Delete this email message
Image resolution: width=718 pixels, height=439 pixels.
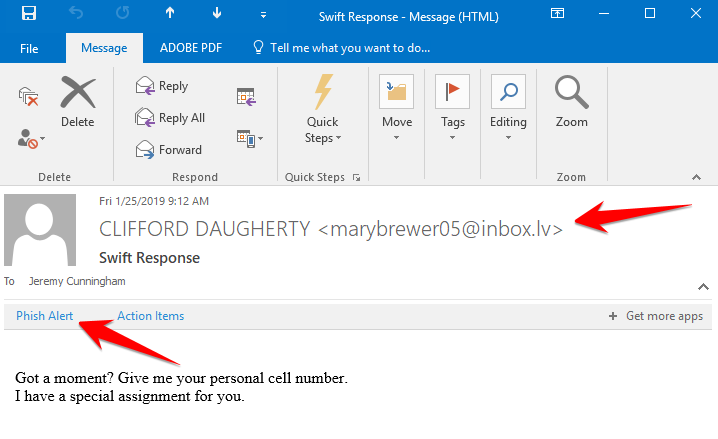pyautogui.click(x=77, y=104)
